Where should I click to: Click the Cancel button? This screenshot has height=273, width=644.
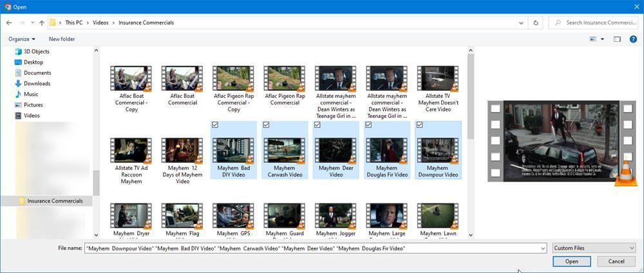click(616, 261)
